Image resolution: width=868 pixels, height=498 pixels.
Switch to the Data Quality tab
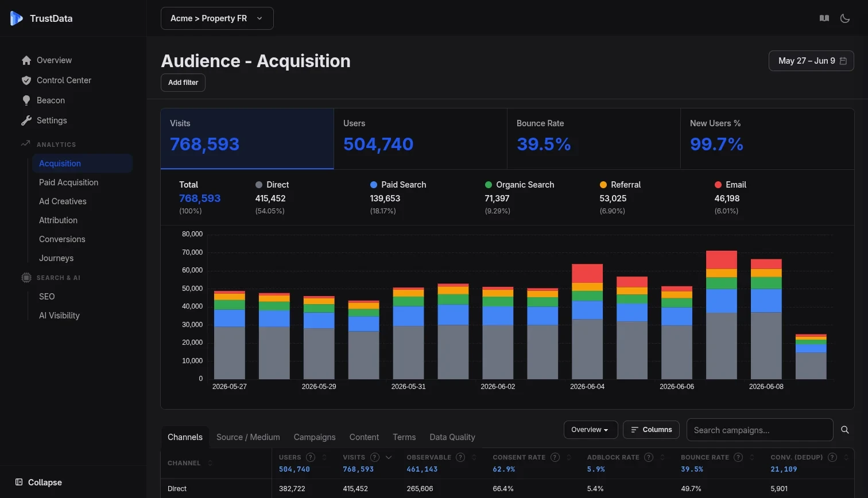coord(452,437)
